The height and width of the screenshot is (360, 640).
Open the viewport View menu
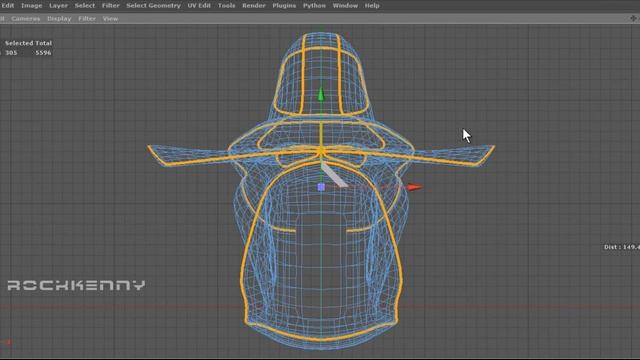coord(110,19)
